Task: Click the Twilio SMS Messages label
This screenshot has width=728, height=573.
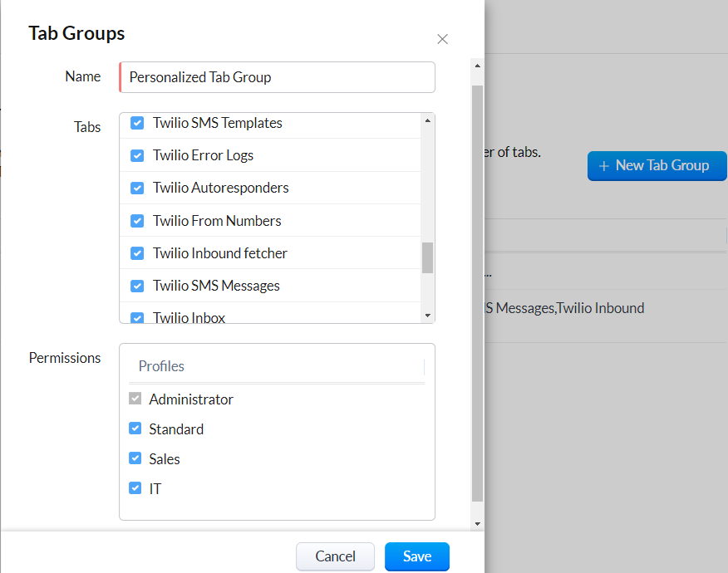Action: point(216,286)
